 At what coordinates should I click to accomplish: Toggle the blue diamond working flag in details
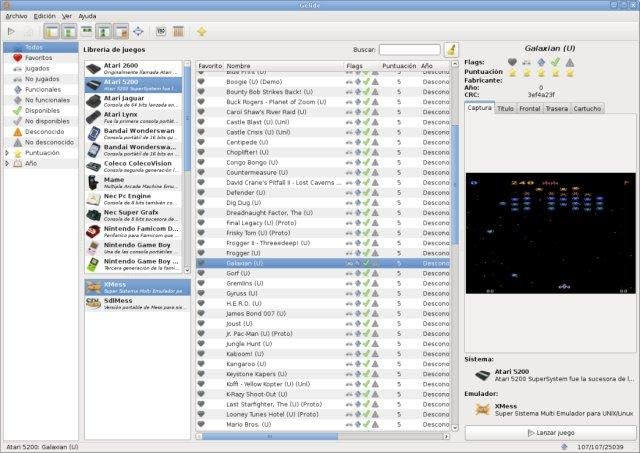(541, 62)
